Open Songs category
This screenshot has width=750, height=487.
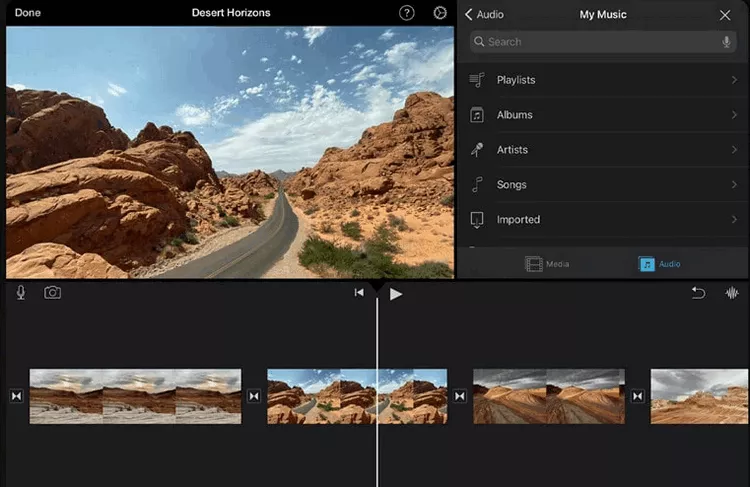tap(604, 185)
